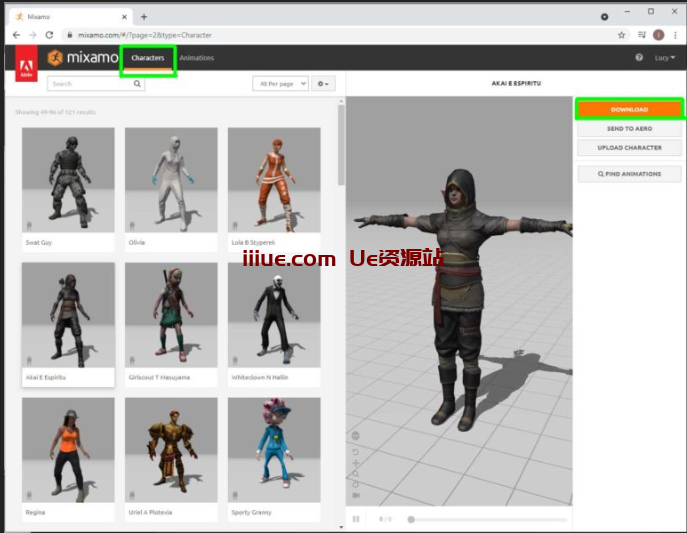The width and height of the screenshot is (687, 533).
Task: Toggle the camera icon in viewport
Action: [x=355, y=495]
